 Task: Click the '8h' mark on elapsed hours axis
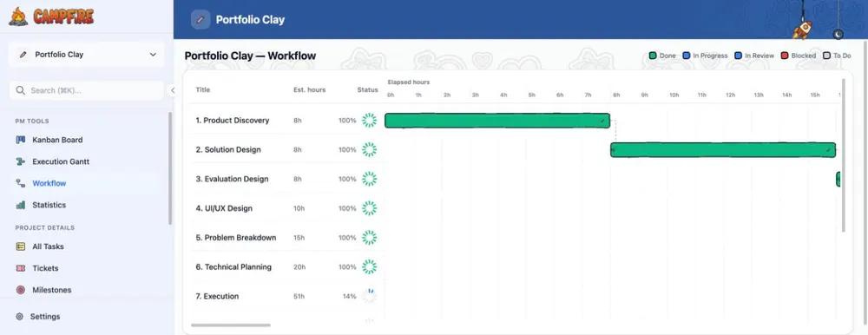click(x=616, y=95)
